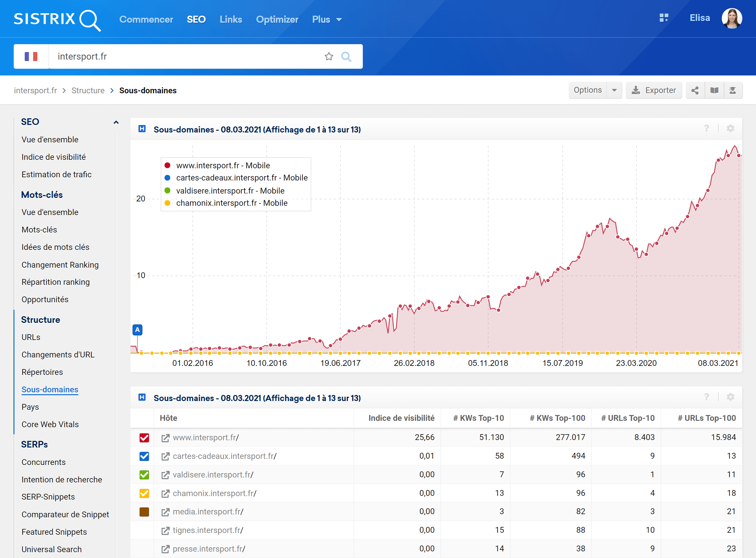Image resolution: width=756 pixels, height=558 pixels.
Task: Select Links from the top navigation menu
Action: (231, 19)
